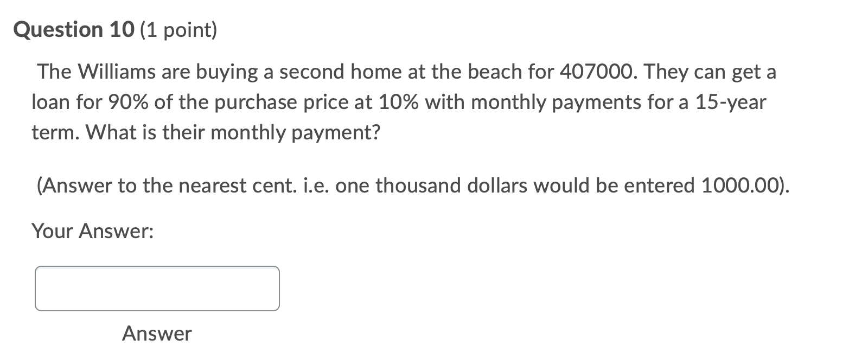
Task: Click the Your Answer: label
Action: pyautogui.click(x=93, y=231)
